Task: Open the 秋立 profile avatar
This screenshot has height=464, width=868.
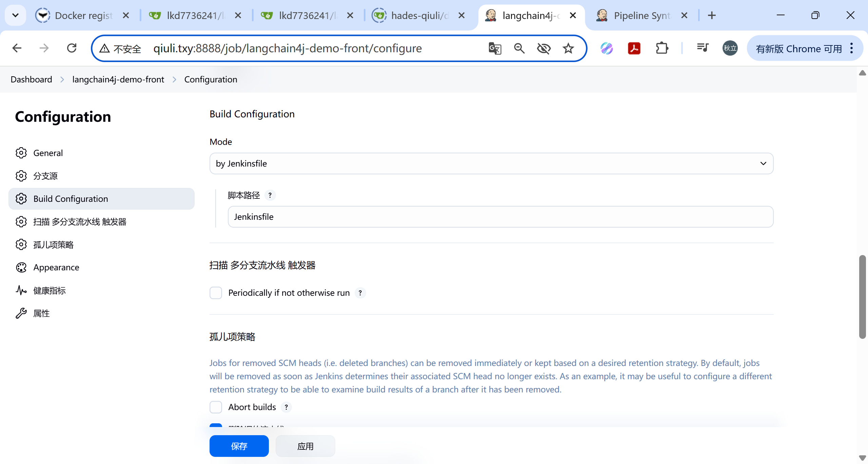Action: coord(730,48)
